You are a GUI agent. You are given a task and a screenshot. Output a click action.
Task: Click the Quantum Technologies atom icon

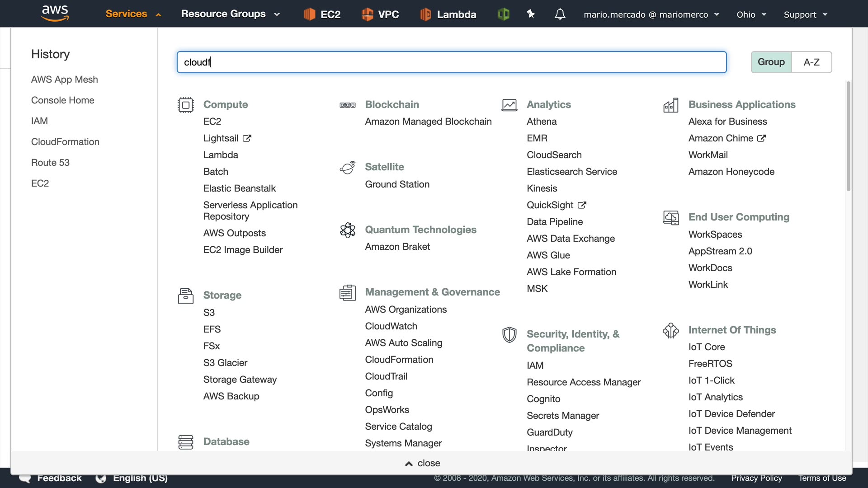click(347, 230)
